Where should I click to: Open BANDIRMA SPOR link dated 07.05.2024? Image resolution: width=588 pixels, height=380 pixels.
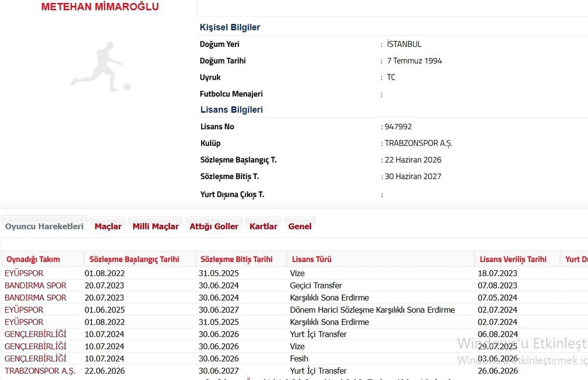click(35, 298)
